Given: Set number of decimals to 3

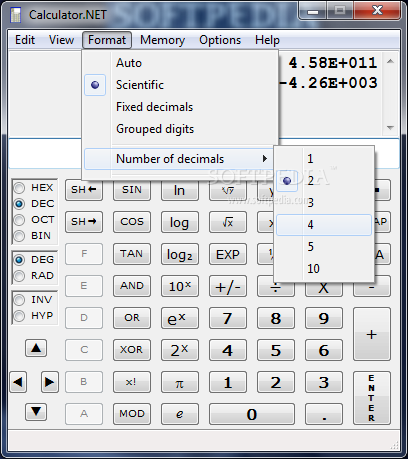Looking at the screenshot, I should click(324, 203).
